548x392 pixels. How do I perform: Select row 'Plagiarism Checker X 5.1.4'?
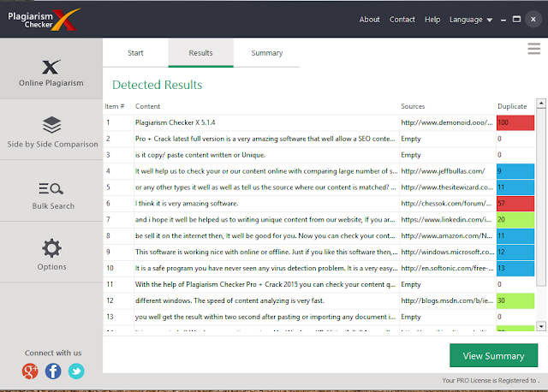coord(319,122)
